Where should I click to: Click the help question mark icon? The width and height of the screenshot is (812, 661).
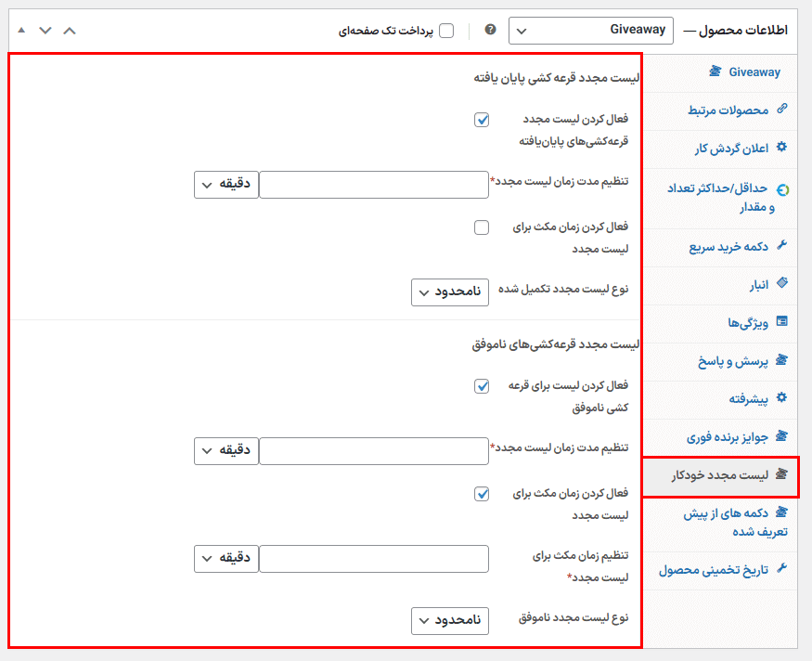(490, 30)
